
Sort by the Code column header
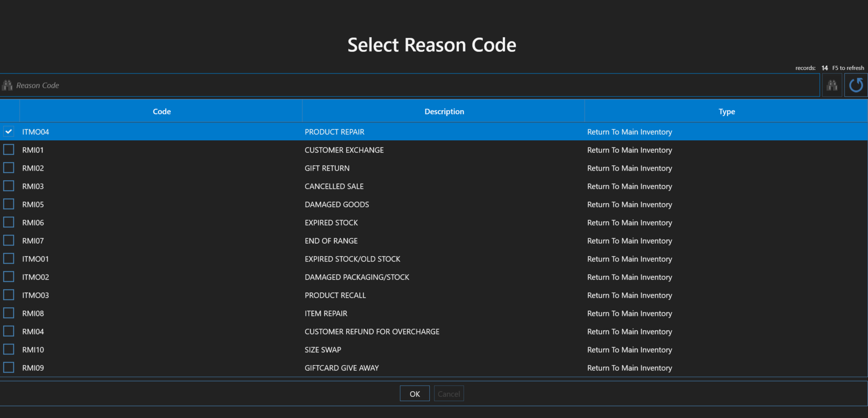point(161,111)
